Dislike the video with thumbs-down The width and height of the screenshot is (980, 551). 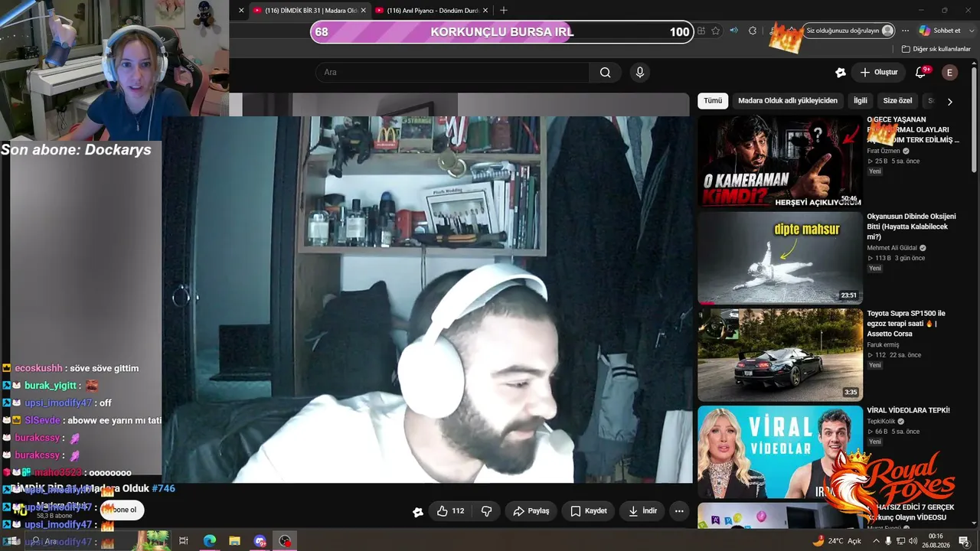486,511
